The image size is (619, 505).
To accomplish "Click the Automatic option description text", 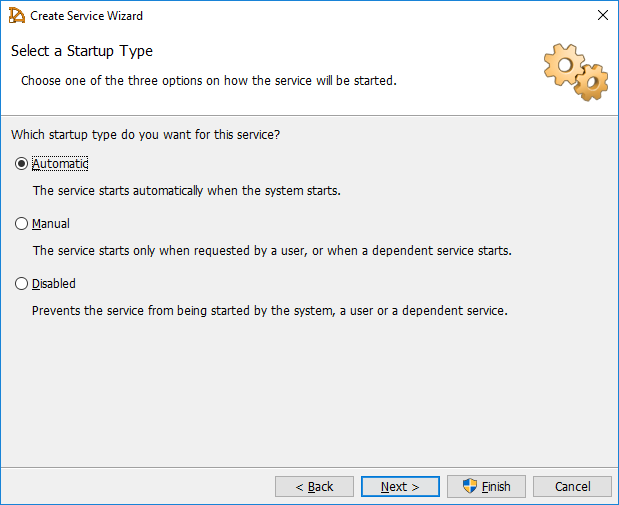I will pyautogui.click(x=186, y=190).
